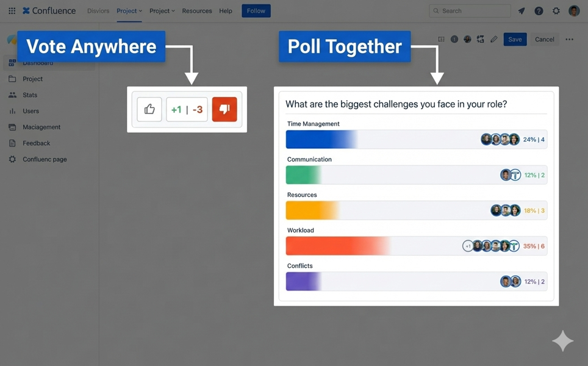The image size is (588, 366).
Task: Open the app switcher grid icon
Action: pos(12,11)
